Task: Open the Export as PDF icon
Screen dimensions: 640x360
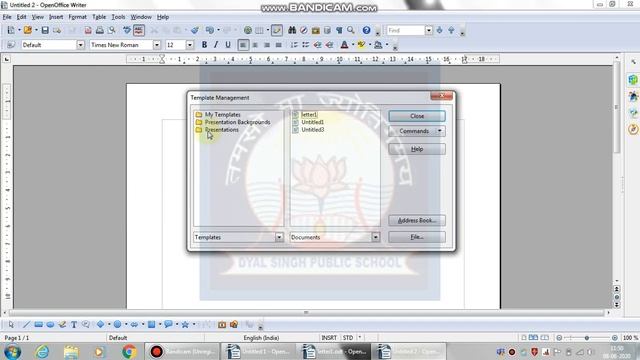Action: (x=88, y=30)
